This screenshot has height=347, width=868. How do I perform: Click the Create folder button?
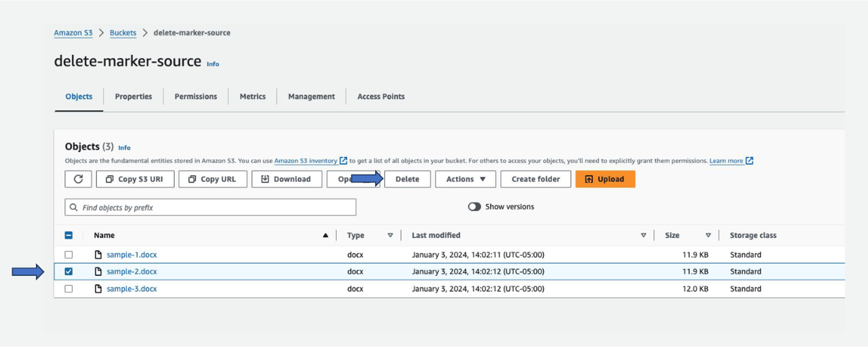[536, 179]
